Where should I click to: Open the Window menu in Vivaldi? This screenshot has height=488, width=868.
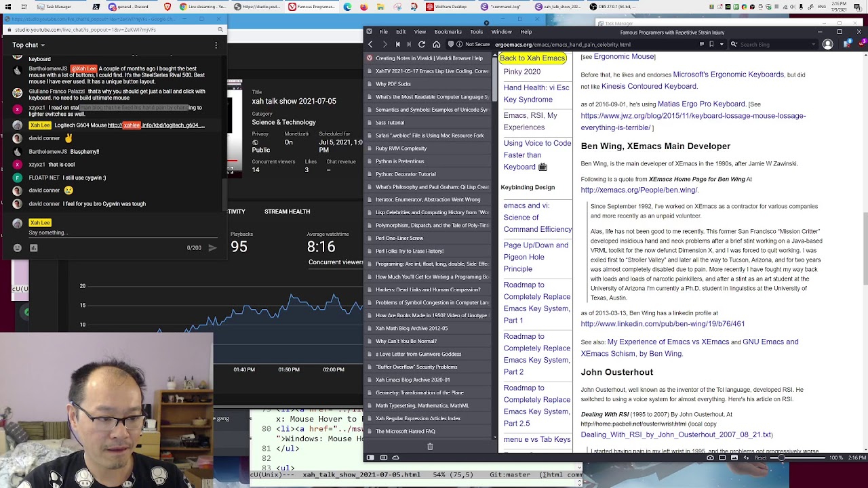(501, 32)
